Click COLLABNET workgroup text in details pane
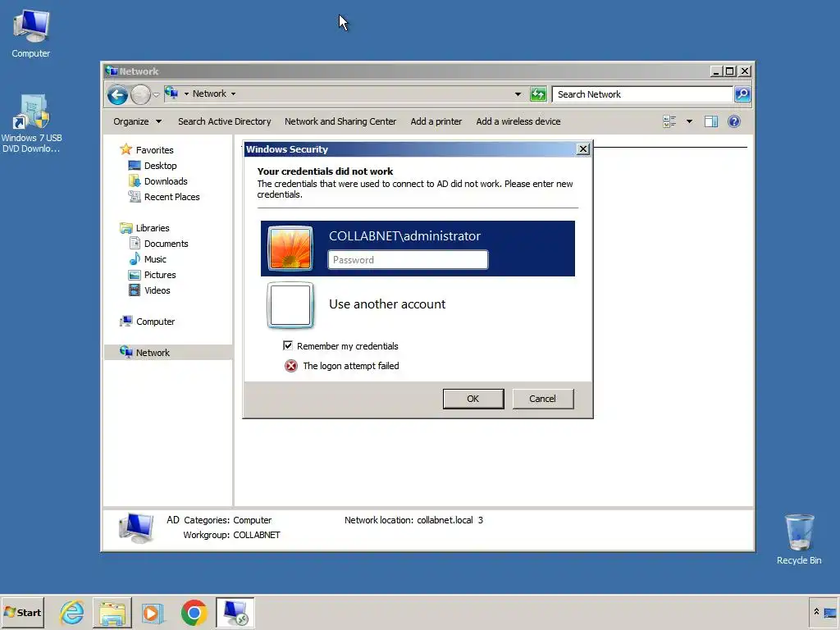 pyautogui.click(x=257, y=535)
